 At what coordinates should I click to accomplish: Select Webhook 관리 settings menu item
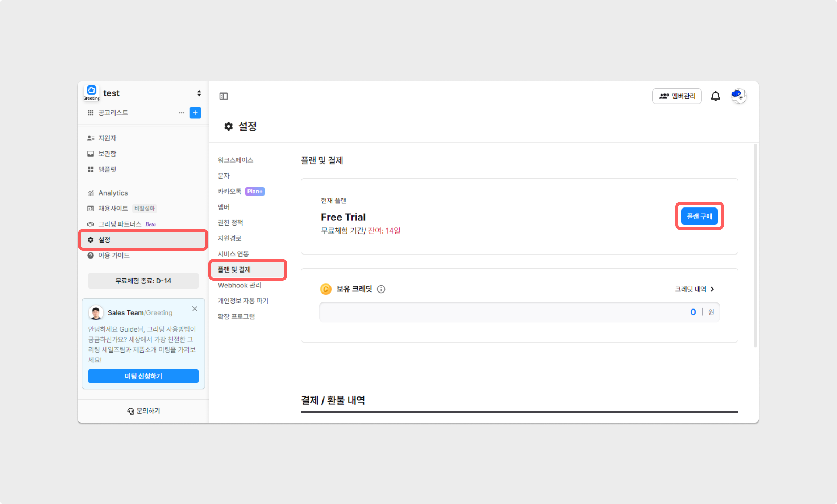(240, 285)
